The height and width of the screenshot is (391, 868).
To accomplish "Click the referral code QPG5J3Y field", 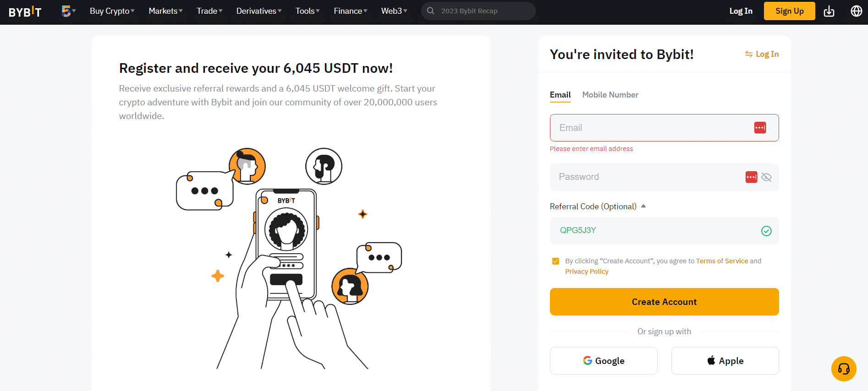I will point(664,231).
